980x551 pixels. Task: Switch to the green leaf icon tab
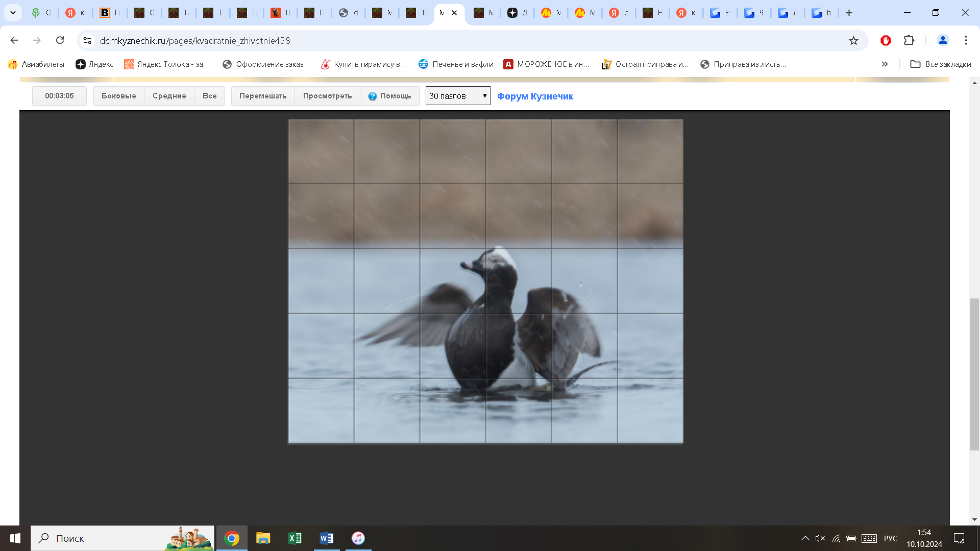41,13
